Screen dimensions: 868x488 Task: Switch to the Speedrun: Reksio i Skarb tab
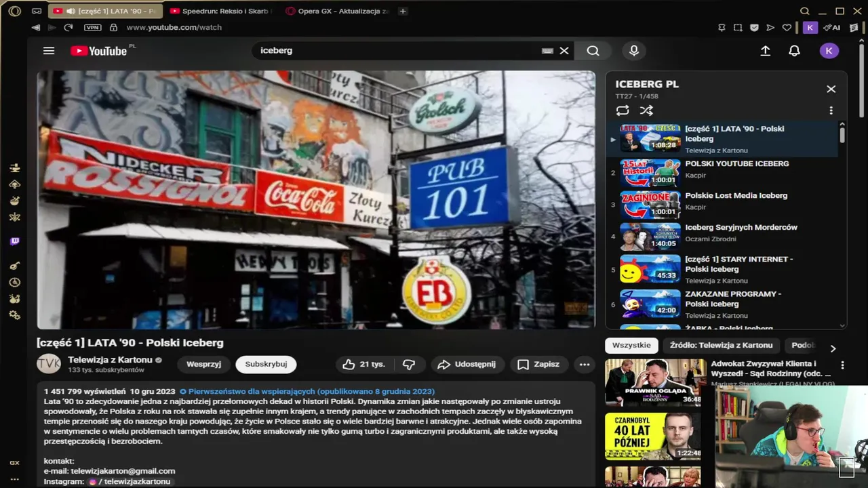[x=221, y=12]
